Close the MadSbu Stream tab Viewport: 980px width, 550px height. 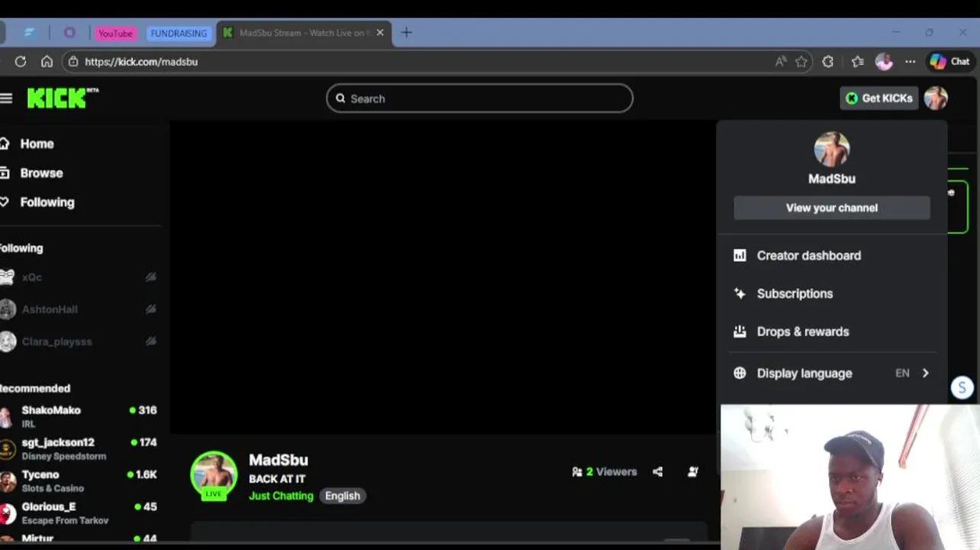click(x=380, y=33)
